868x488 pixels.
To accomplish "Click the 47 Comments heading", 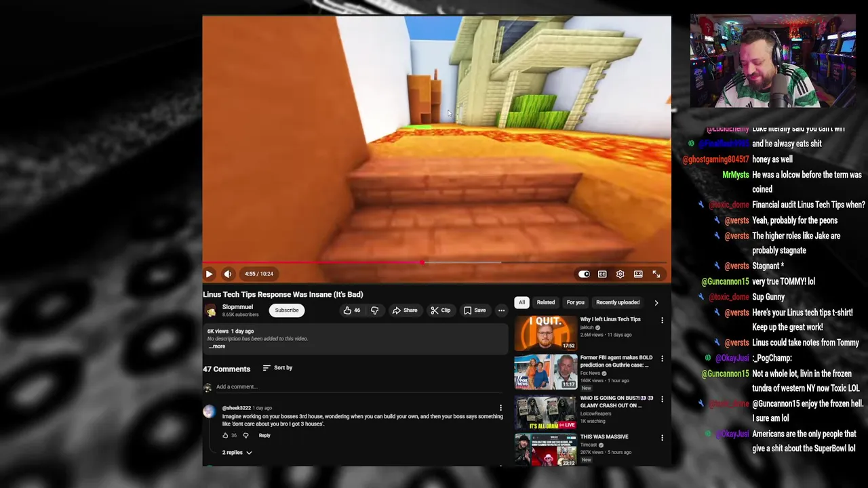I will point(226,369).
